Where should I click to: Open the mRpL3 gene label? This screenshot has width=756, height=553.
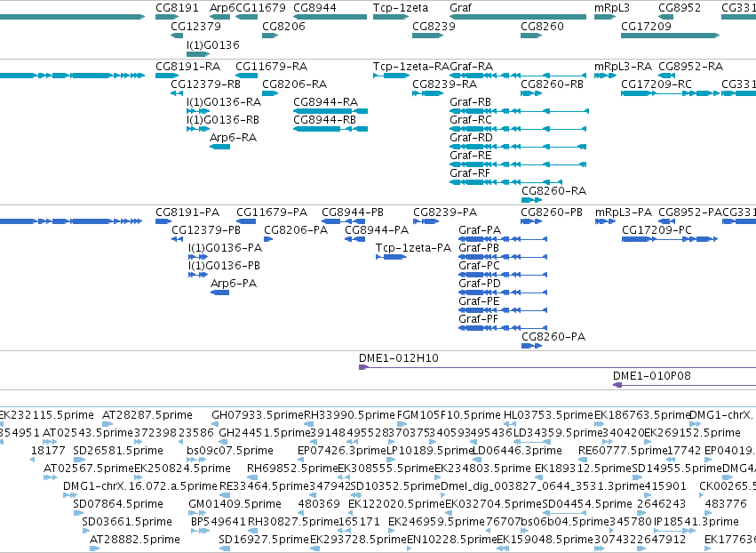click(612, 8)
